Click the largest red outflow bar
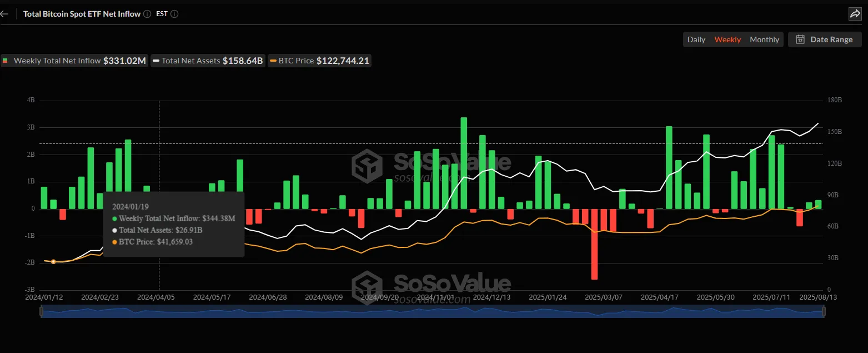868x353 pixels. (x=594, y=243)
